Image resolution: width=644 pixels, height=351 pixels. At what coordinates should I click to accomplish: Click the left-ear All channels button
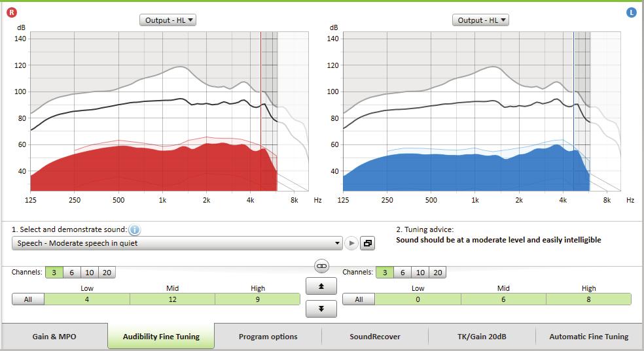(359, 299)
